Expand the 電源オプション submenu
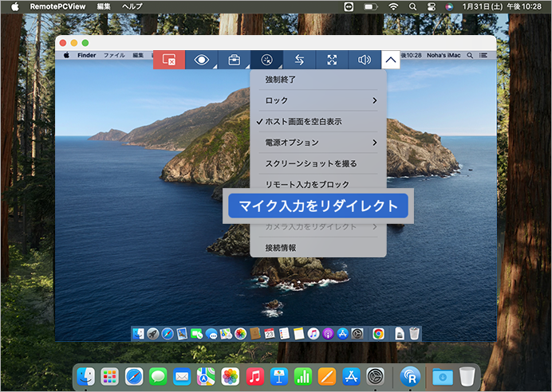The image size is (552, 392). (318, 143)
